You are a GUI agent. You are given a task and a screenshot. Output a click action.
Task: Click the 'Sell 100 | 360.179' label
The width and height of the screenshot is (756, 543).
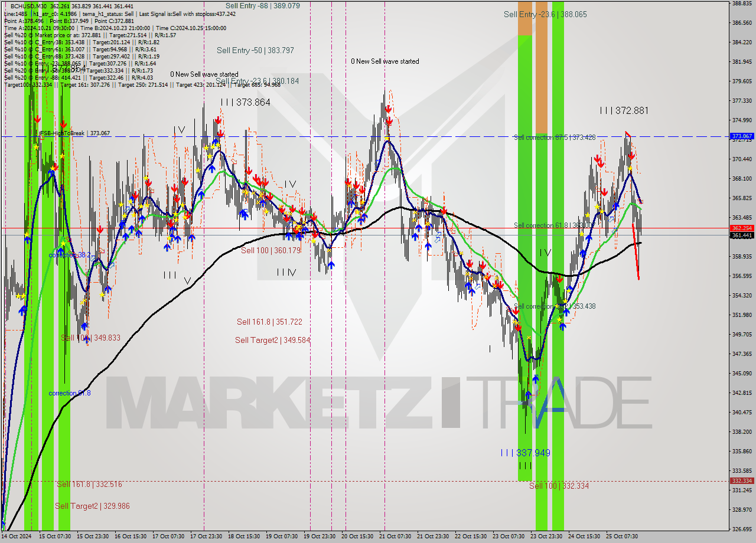pos(271,250)
